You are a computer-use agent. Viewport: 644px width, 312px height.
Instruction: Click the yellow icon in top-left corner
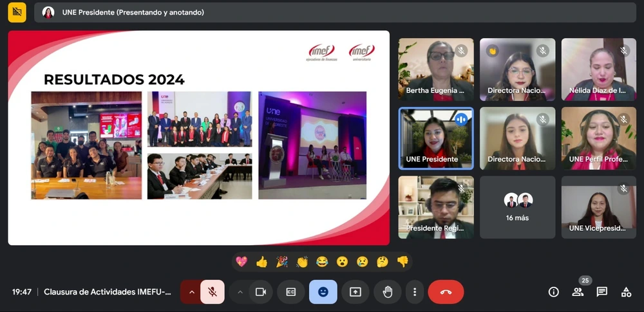[x=17, y=12]
